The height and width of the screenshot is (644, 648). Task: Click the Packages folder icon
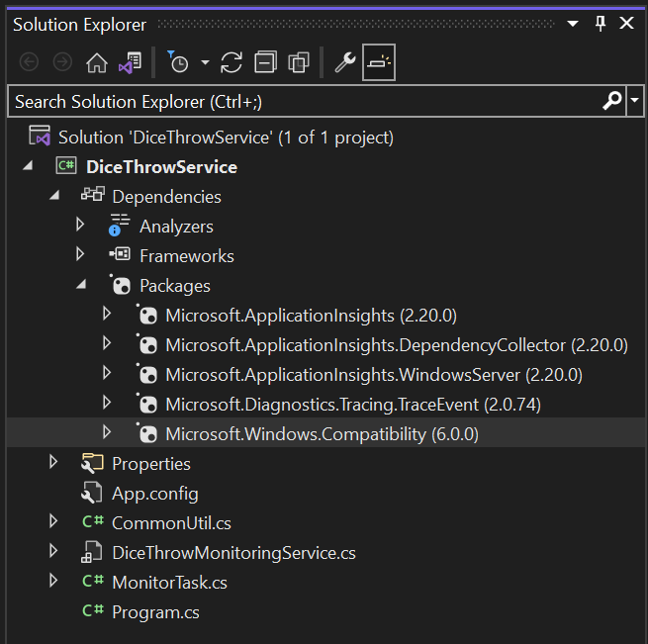tap(121, 285)
